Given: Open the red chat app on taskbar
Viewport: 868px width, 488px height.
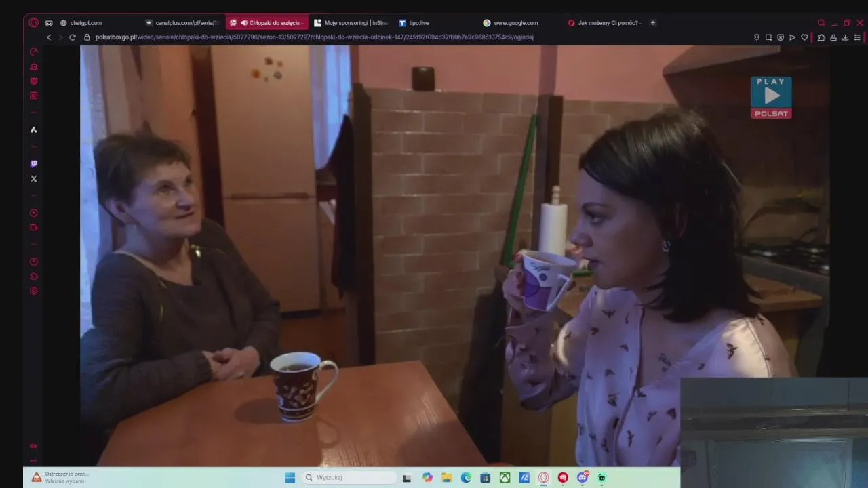Looking at the screenshot, I should click(x=563, y=478).
